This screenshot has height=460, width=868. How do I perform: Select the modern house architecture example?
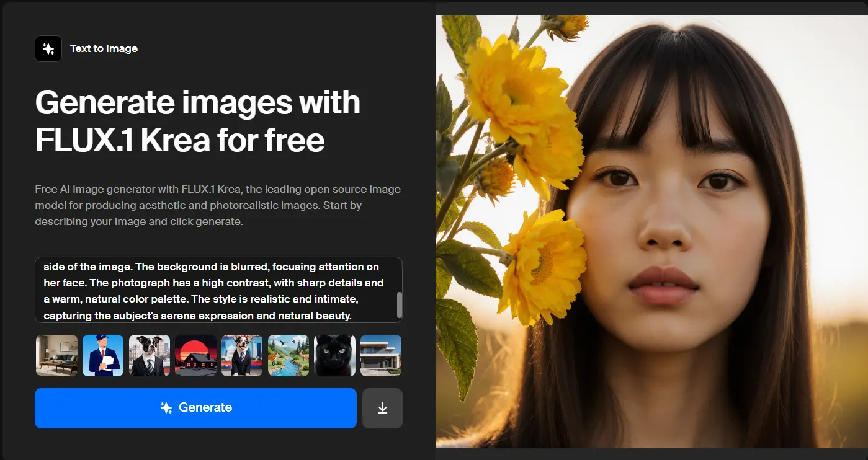coord(381,355)
